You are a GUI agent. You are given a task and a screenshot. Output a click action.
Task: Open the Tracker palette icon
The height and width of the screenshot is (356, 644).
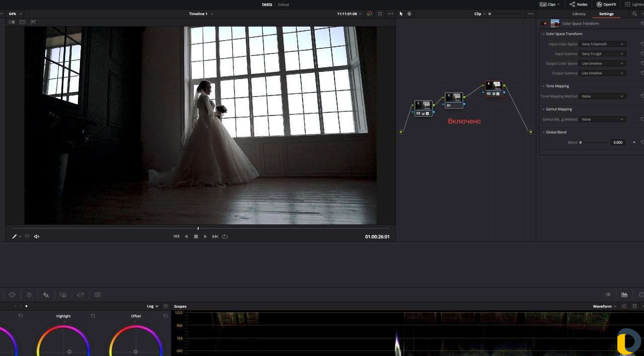click(29, 295)
